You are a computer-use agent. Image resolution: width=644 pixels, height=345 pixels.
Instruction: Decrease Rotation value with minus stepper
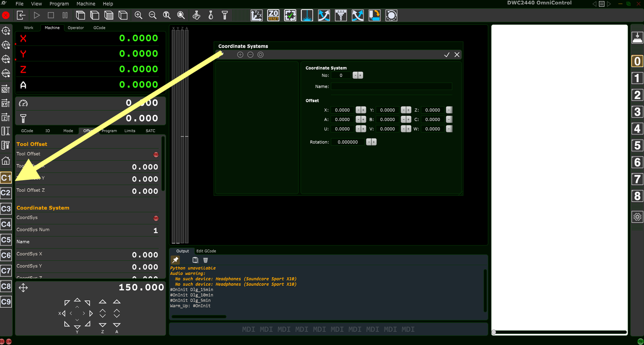click(x=369, y=142)
